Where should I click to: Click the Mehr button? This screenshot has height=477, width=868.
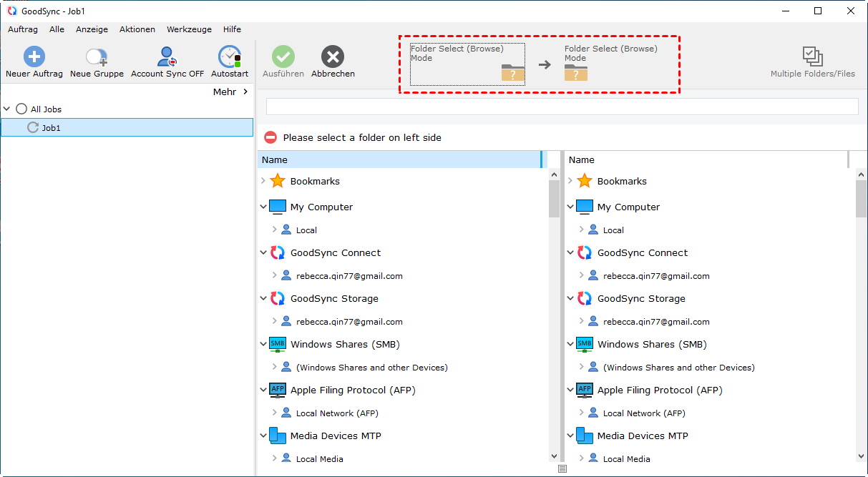(230, 92)
